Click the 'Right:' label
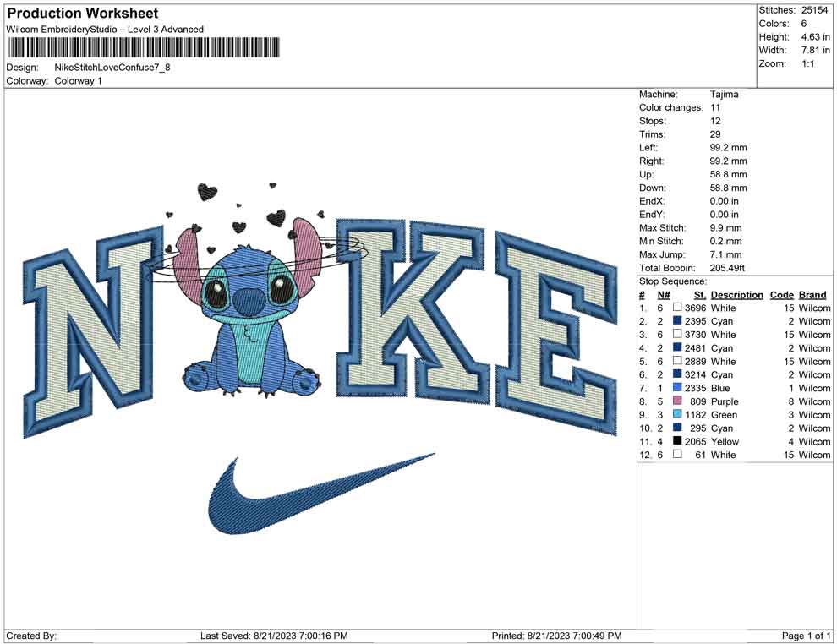The height and width of the screenshot is (644, 837). (652, 161)
